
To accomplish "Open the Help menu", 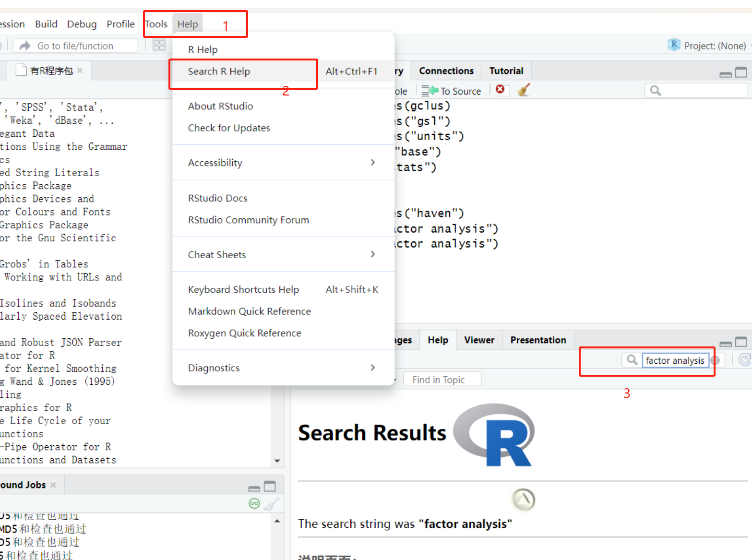I will (x=188, y=24).
